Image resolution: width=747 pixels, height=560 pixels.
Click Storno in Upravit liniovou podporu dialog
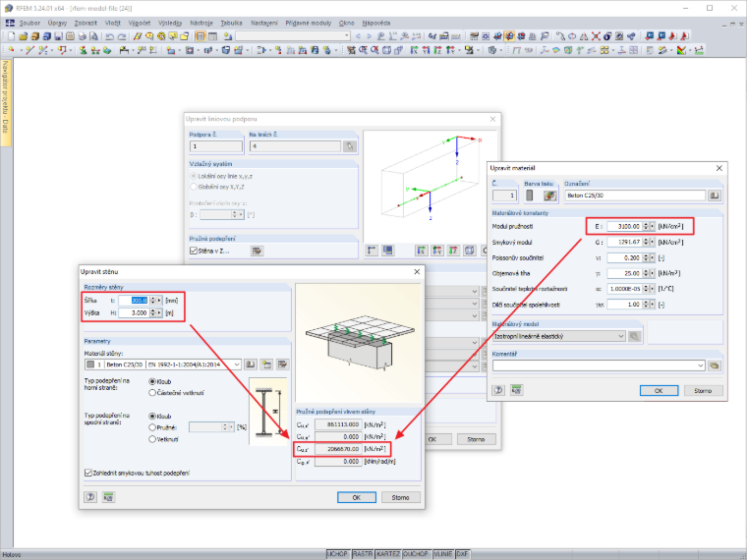click(477, 439)
